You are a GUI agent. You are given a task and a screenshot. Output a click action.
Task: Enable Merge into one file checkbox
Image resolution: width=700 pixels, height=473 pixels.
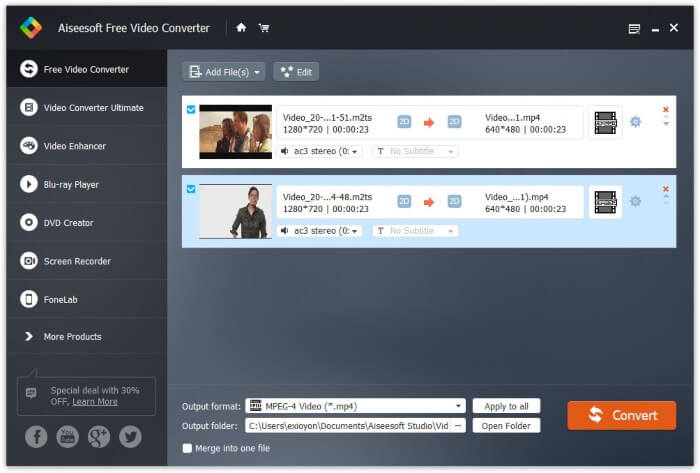point(188,448)
